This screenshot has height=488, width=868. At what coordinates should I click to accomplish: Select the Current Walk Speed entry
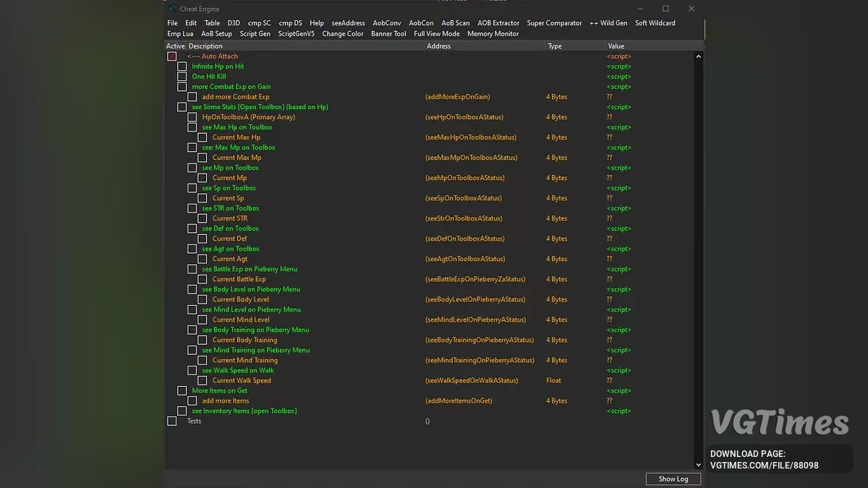click(242, 380)
